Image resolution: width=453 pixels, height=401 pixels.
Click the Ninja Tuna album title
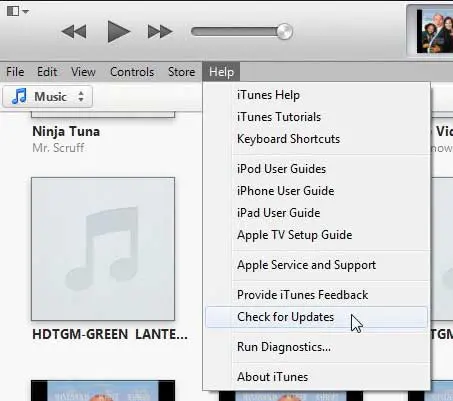point(66,131)
